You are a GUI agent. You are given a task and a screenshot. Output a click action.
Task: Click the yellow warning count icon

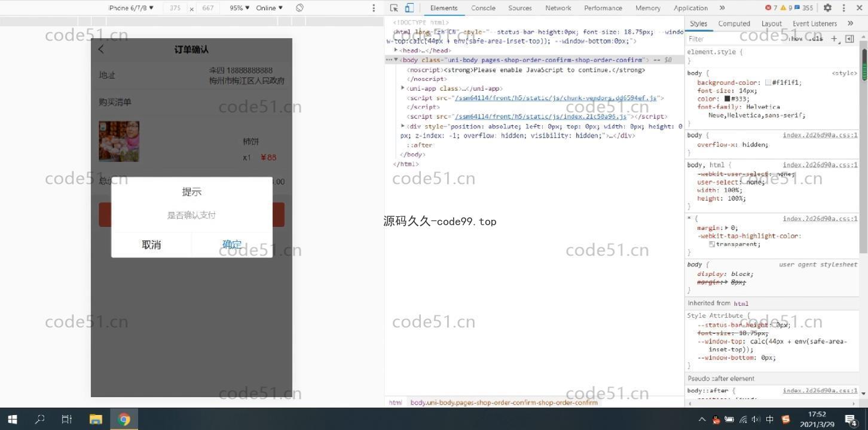(x=783, y=8)
